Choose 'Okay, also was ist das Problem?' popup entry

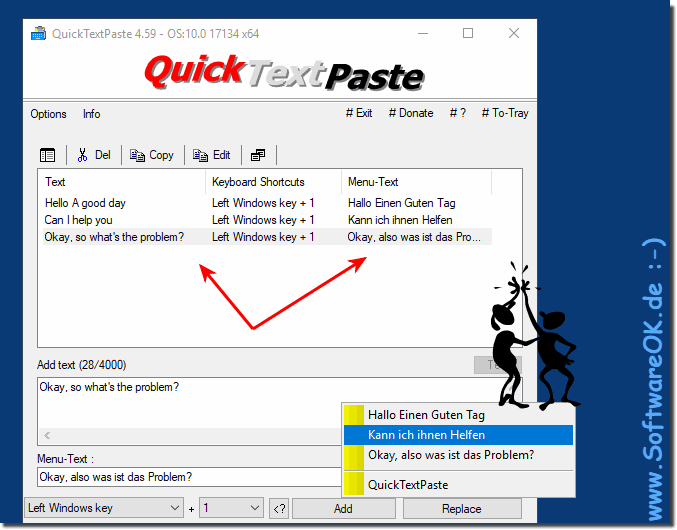[x=459, y=455]
